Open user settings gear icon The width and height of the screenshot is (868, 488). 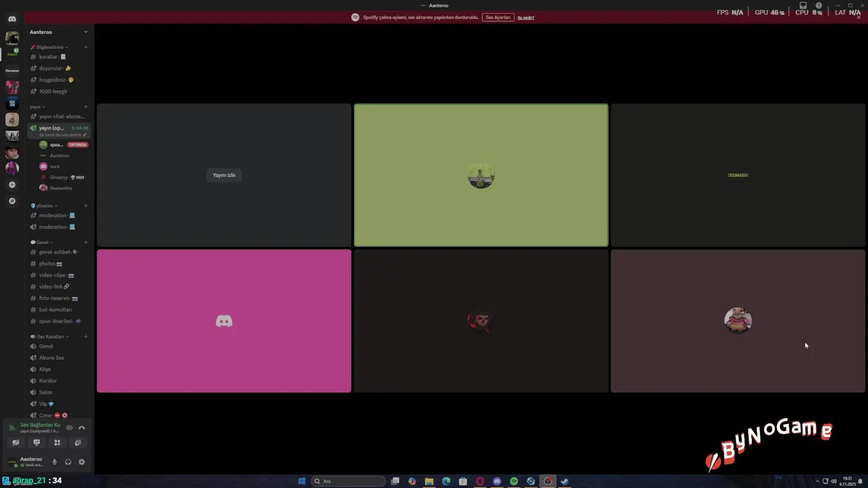[x=81, y=462]
